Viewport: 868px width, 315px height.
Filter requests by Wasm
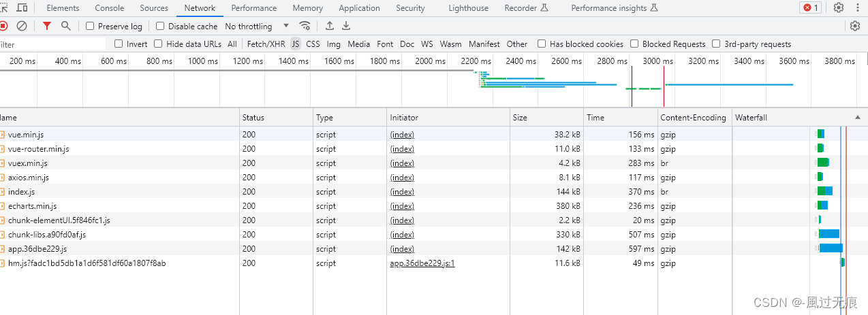point(450,44)
